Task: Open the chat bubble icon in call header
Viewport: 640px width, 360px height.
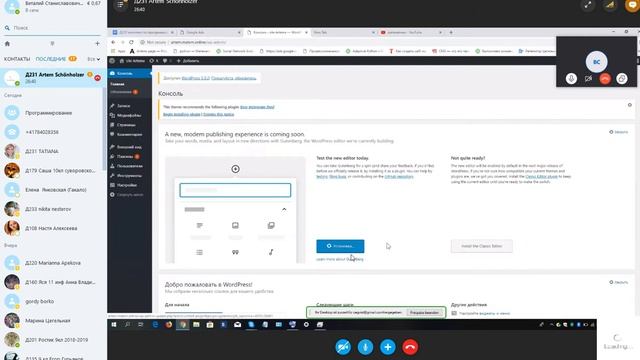Action: [632, 5]
